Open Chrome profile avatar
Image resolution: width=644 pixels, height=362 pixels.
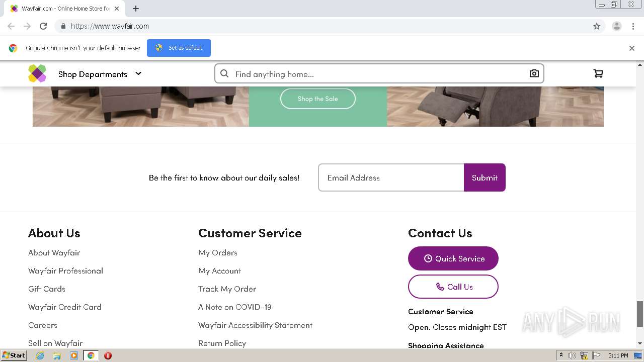tap(617, 26)
